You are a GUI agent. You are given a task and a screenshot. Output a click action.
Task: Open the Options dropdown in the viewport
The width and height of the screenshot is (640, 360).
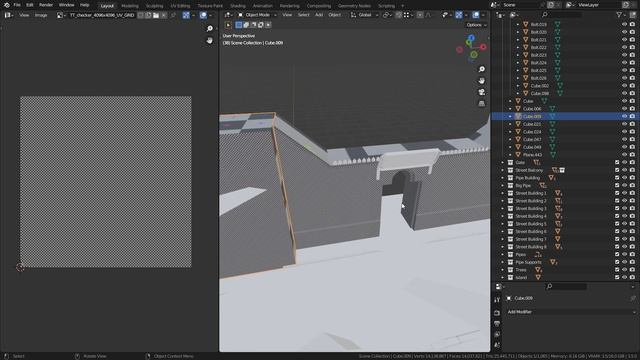pyautogui.click(x=476, y=25)
